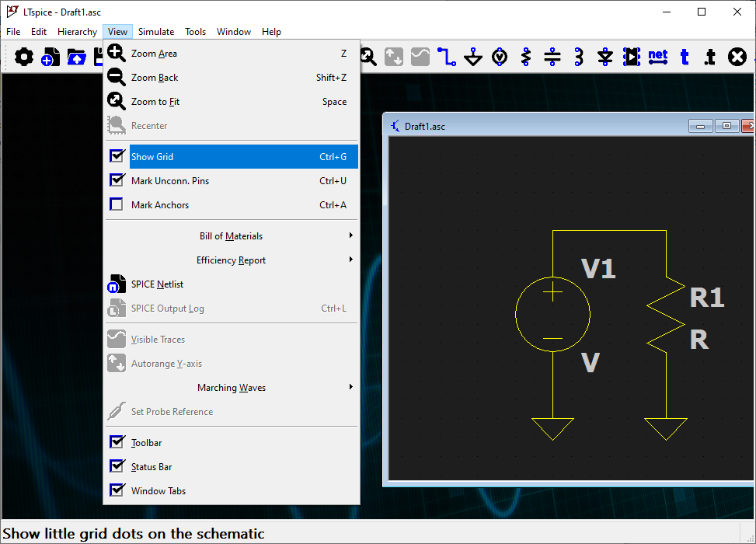Expand Bill of Materials submenu
Screen dimensions: 756x544
coord(232,235)
